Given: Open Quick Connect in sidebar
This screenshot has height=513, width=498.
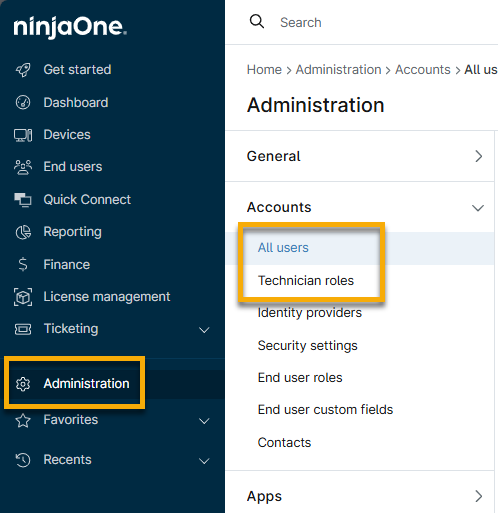Looking at the screenshot, I should click(87, 200).
